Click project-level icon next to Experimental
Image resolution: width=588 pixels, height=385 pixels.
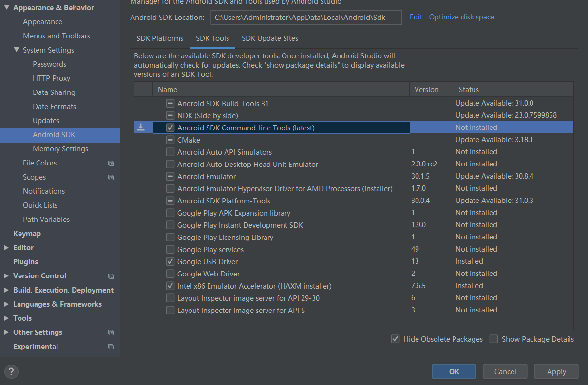tap(111, 347)
